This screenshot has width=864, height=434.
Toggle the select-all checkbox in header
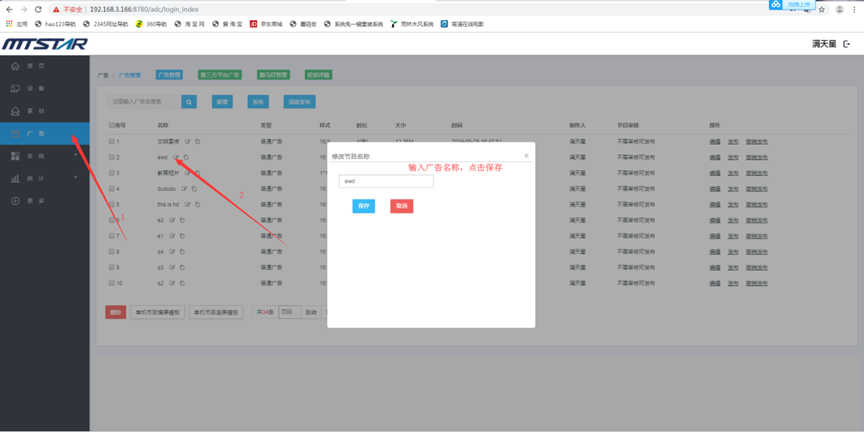pos(111,126)
